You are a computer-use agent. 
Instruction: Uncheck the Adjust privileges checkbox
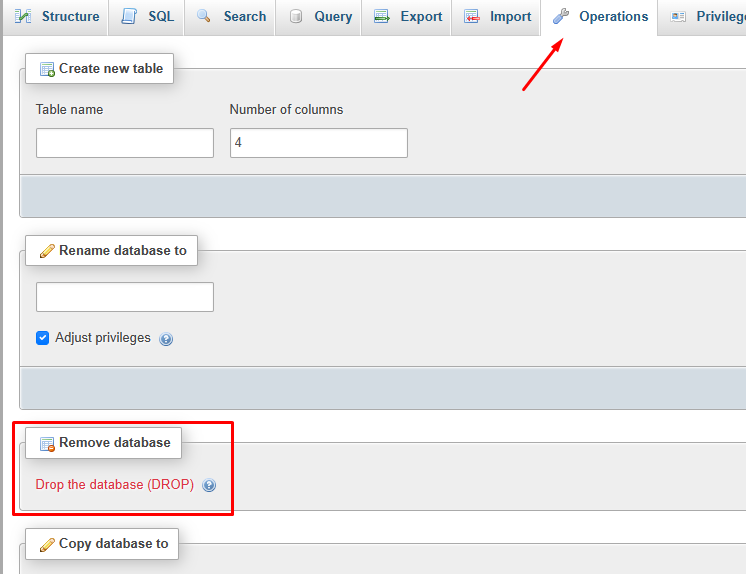[43, 338]
